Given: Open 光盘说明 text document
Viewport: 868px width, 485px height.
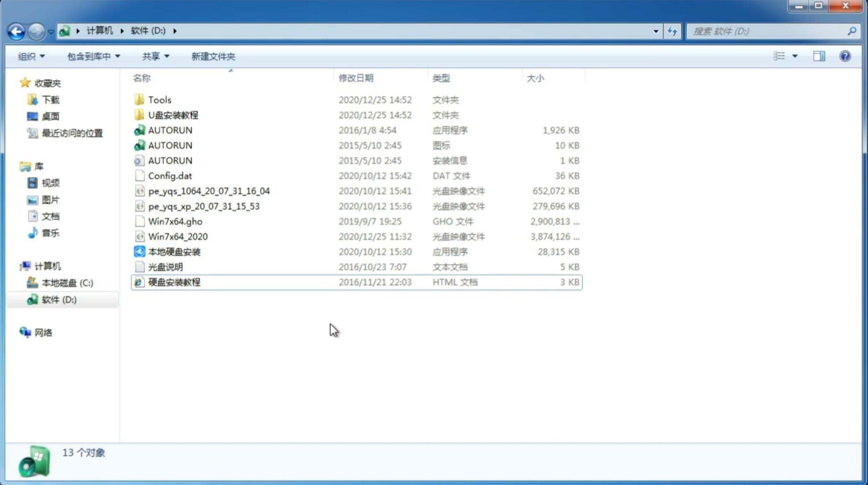Looking at the screenshot, I should pos(165,266).
